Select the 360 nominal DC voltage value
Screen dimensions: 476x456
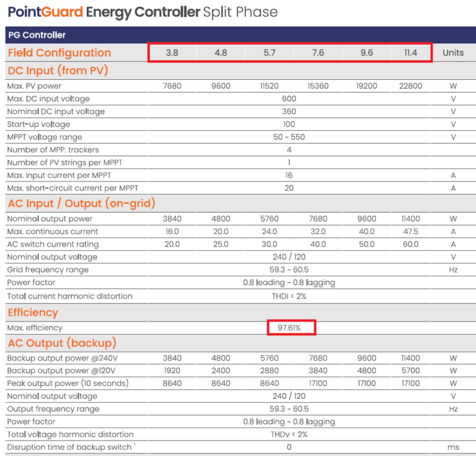(x=289, y=112)
